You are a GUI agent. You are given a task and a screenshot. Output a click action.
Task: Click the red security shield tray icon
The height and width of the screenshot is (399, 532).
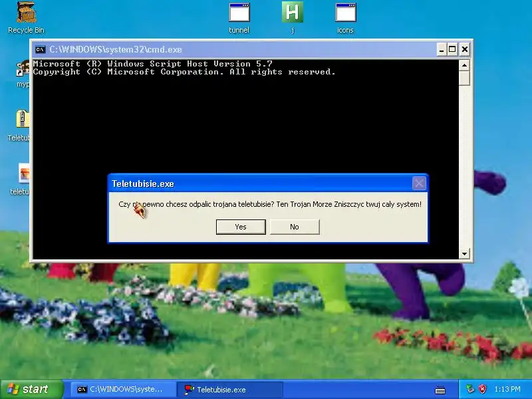pyautogui.click(x=483, y=389)
